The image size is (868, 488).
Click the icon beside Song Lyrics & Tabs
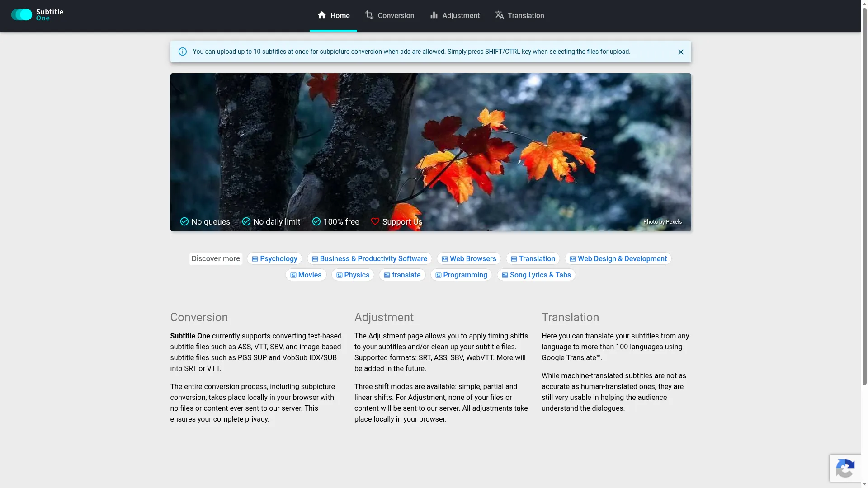click(505, 275)
